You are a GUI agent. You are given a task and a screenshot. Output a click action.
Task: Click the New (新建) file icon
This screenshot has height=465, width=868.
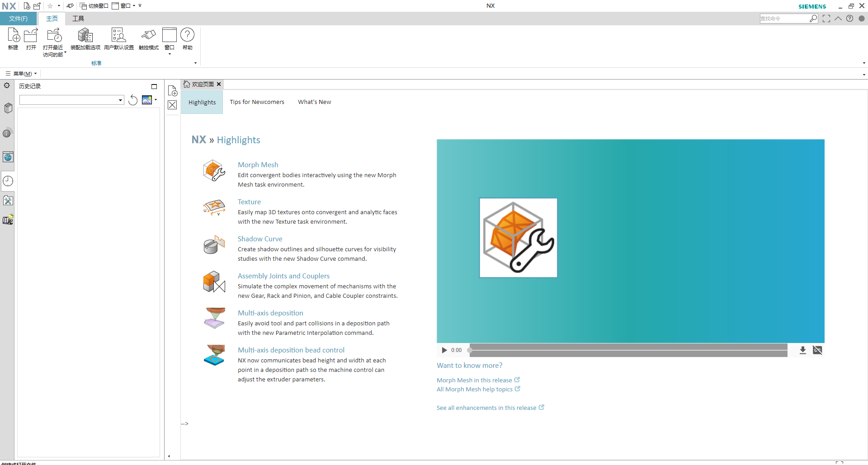[13, 36]
